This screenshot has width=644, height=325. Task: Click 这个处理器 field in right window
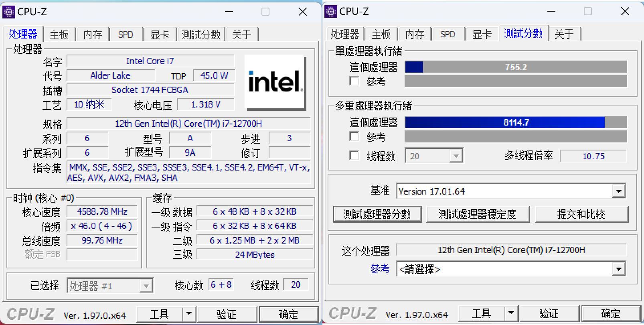(x=511, y=250)
